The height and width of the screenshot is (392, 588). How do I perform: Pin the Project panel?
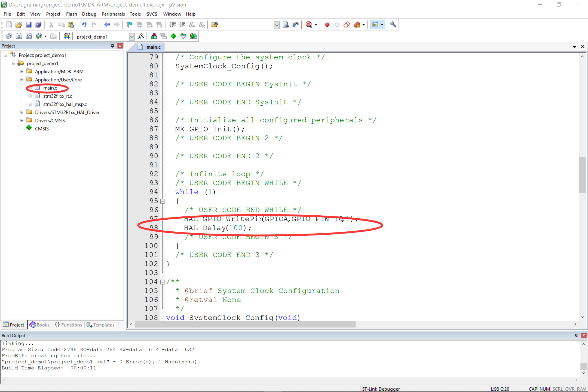coord(112,46)
